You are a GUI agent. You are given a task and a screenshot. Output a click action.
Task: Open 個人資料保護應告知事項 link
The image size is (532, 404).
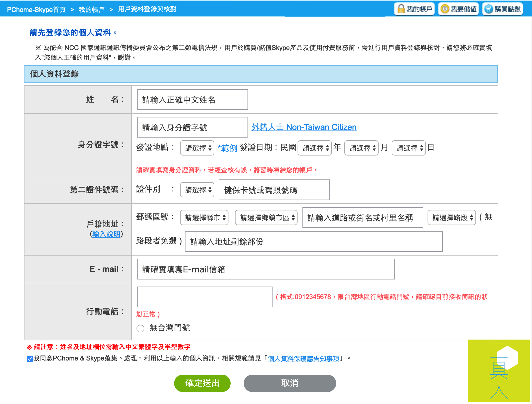(303, 359)
